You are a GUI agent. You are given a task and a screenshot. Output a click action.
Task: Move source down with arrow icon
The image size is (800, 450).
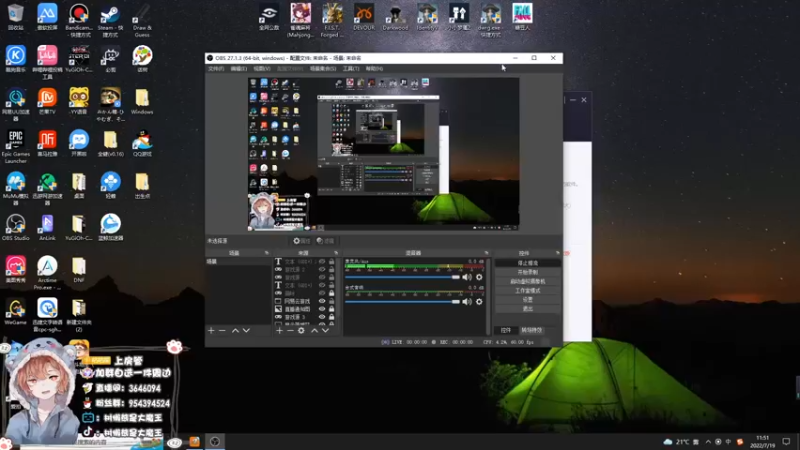click(x=325, y=331)
